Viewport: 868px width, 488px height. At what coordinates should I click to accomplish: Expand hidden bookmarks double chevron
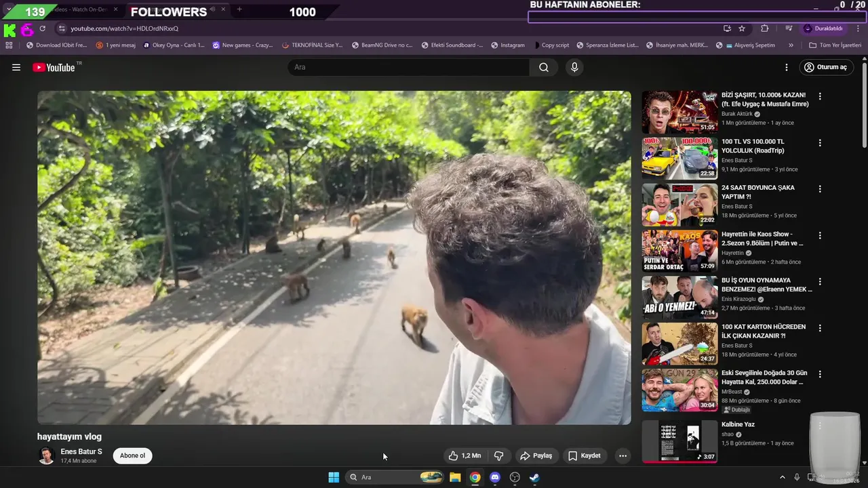[x=791, y=45]
